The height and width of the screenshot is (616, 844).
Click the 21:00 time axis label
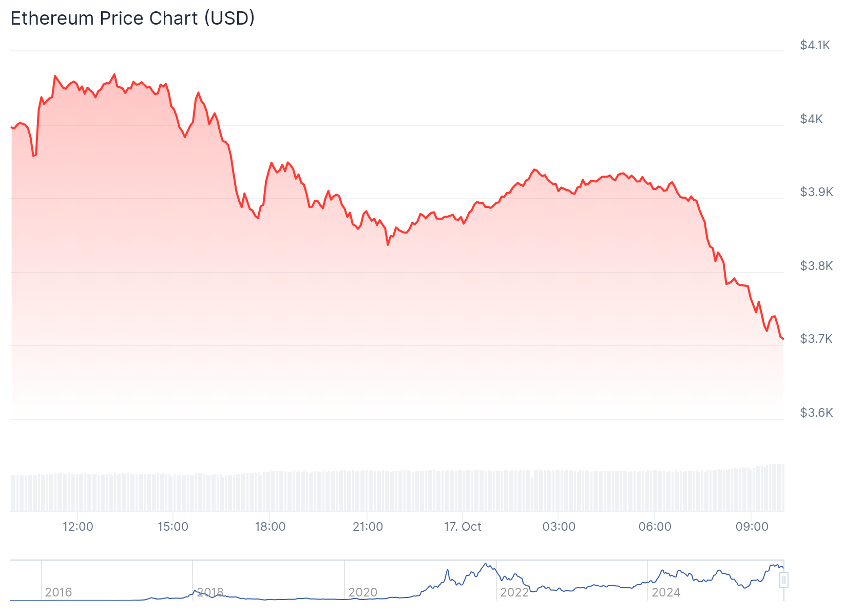point(368,527)
